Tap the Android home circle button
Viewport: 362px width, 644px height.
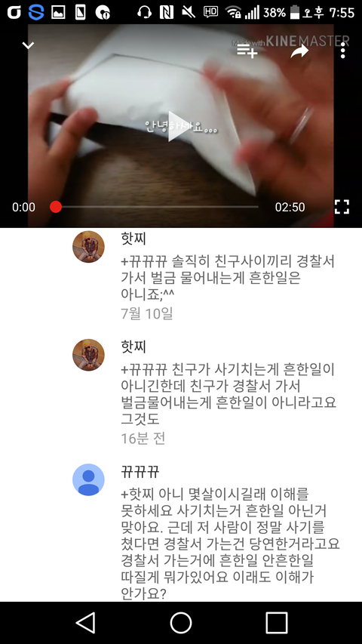coord(180,623)
